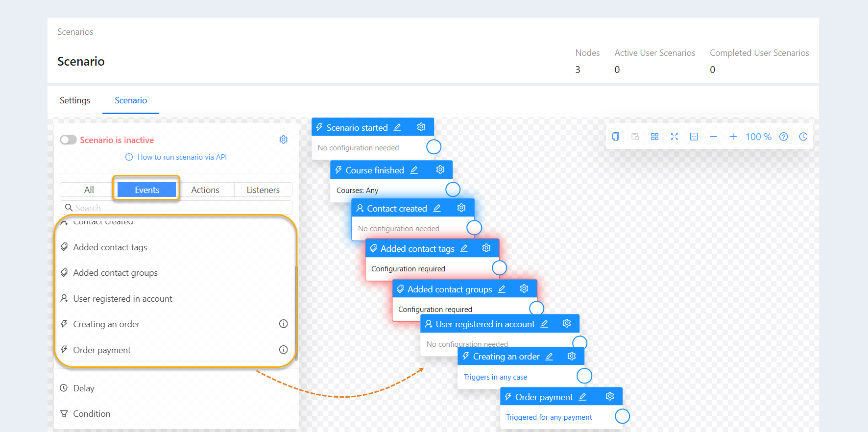This screenshot has width=868, height=432.
Task: Open Creating an order node gear settings
Action: (x=572, y=356)
